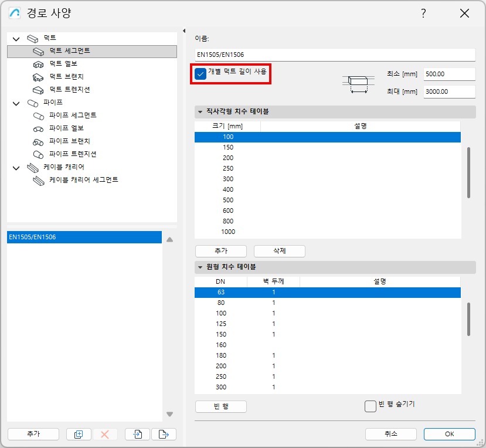Click the 크기 [mm] column header

227,127
